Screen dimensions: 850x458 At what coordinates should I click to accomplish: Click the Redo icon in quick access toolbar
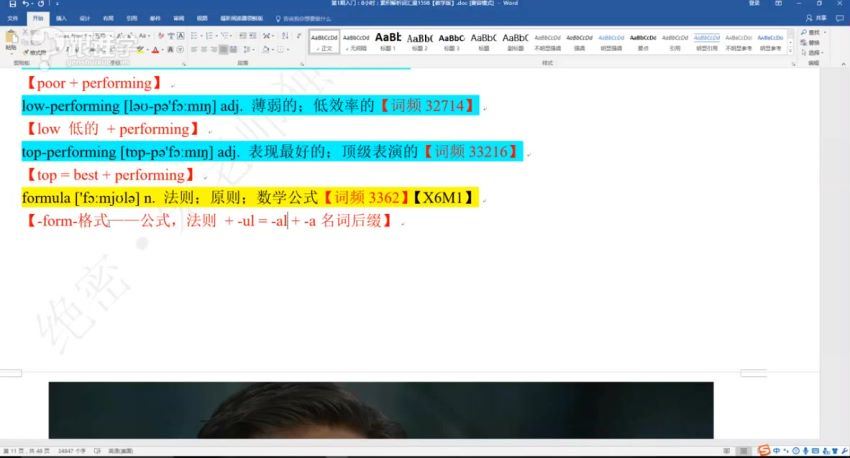click(x=41, y=4)
